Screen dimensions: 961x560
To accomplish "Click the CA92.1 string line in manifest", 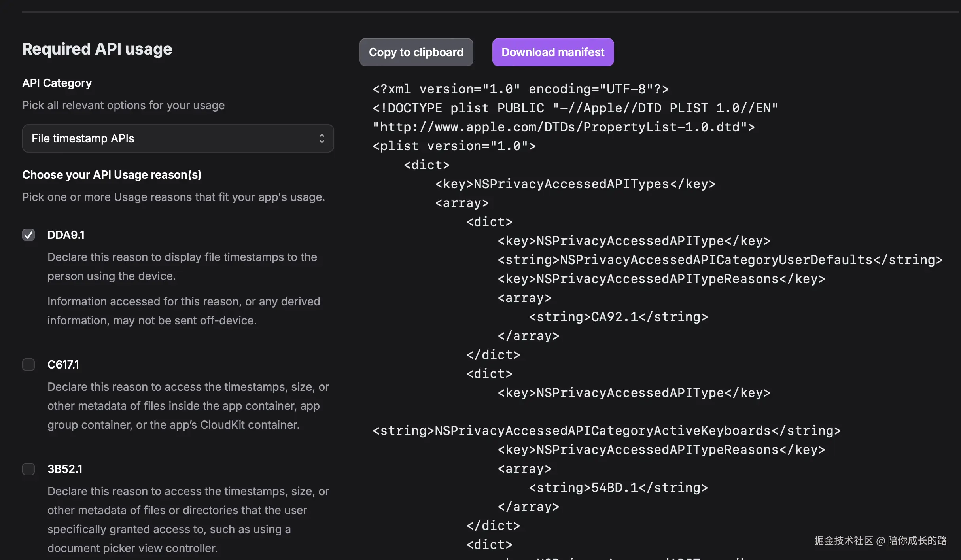I will [x=618, y=317].
